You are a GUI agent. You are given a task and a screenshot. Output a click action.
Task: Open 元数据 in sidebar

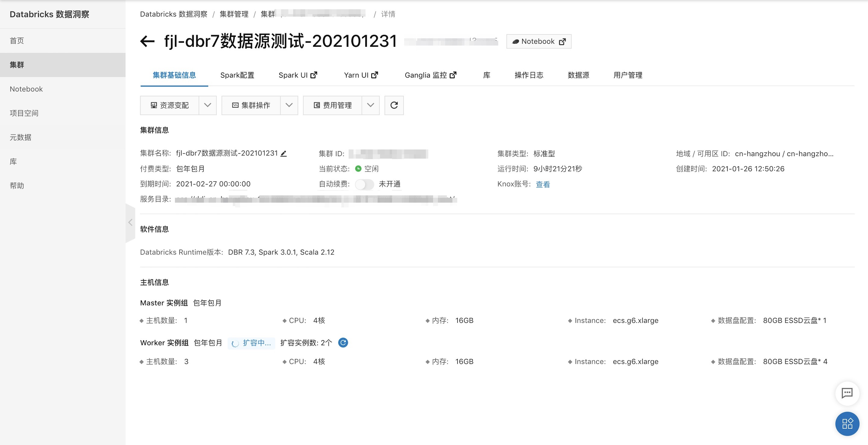point(63,137)
